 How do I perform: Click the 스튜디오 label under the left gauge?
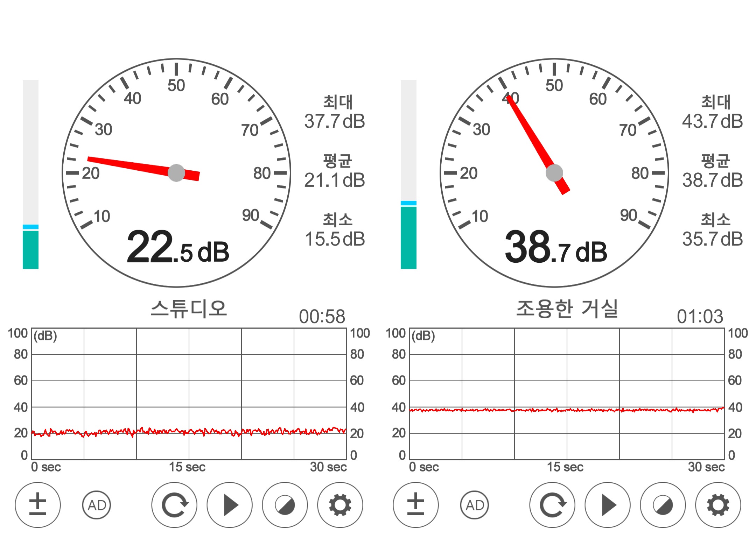click(x=189, y=309)
